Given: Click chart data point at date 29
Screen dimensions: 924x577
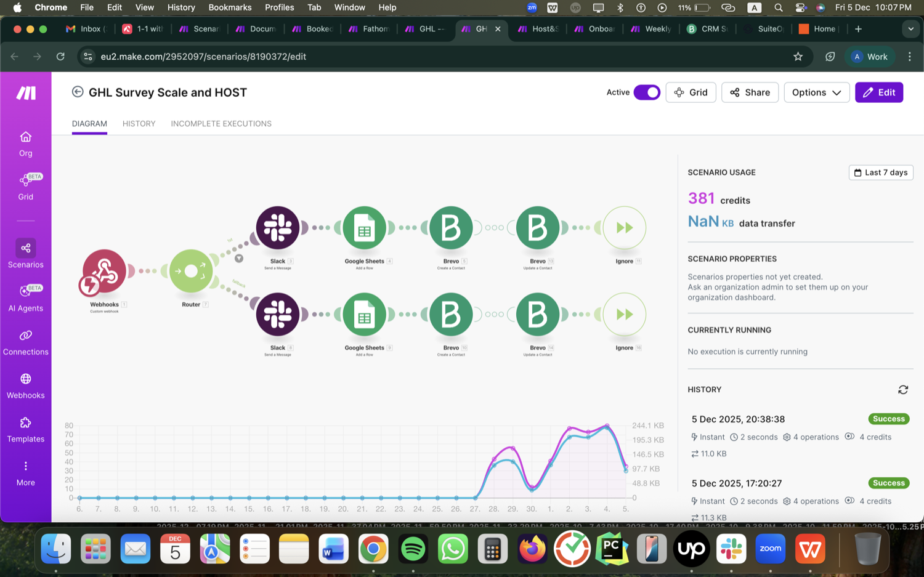Looking at the screenshot, I should coord(513,448).
